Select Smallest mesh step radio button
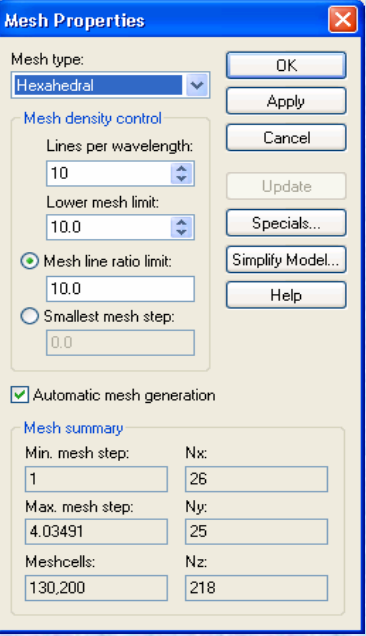 coord(30,316)
